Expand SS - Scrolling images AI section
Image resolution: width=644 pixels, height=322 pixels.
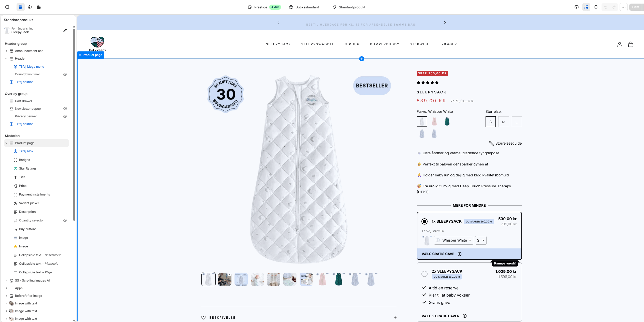(6, 281)
